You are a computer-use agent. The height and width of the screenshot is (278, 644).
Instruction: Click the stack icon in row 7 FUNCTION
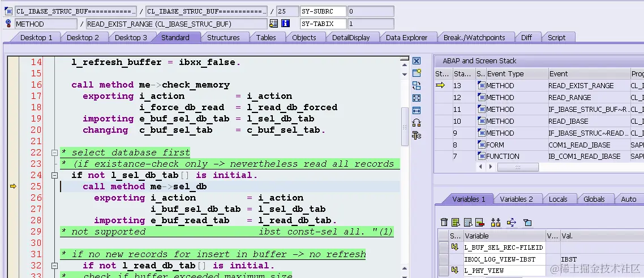481,156
